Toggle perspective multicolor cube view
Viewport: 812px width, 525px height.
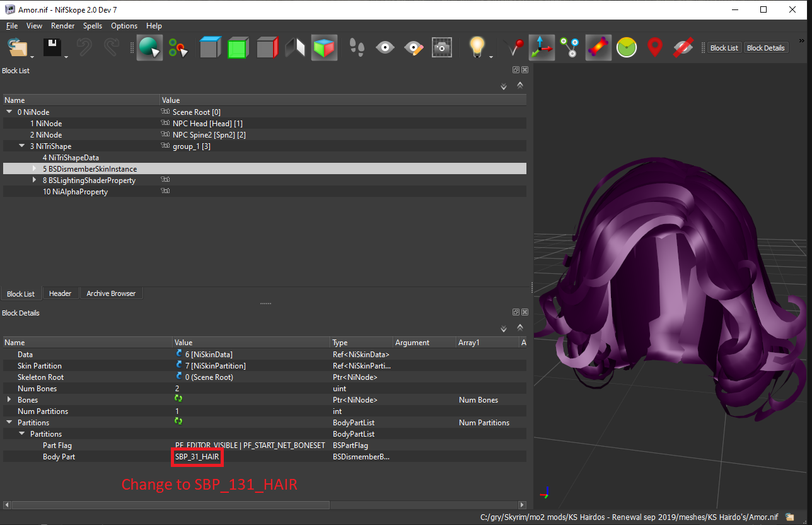[324, 48]
